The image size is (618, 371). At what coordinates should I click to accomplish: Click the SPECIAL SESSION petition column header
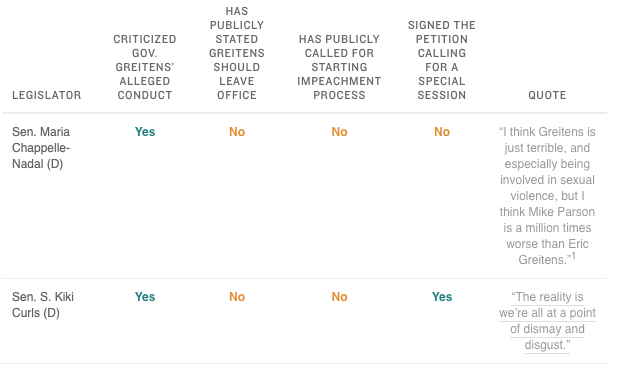click(441, 60)
